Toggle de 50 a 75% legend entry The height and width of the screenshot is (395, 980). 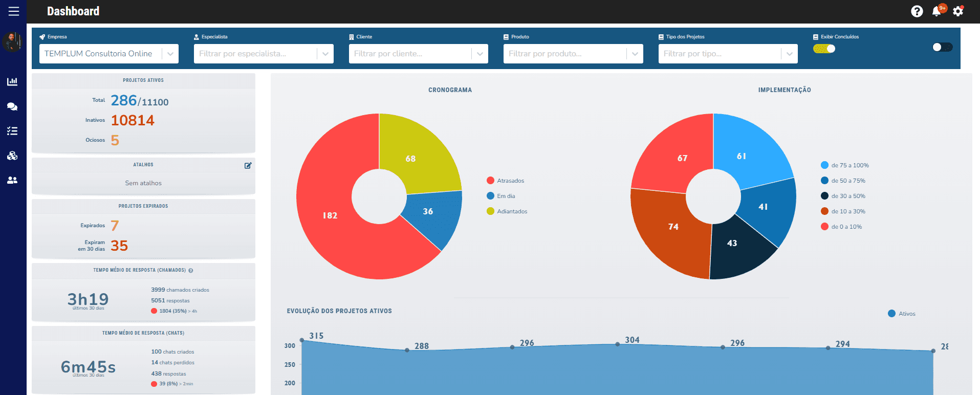843,181
